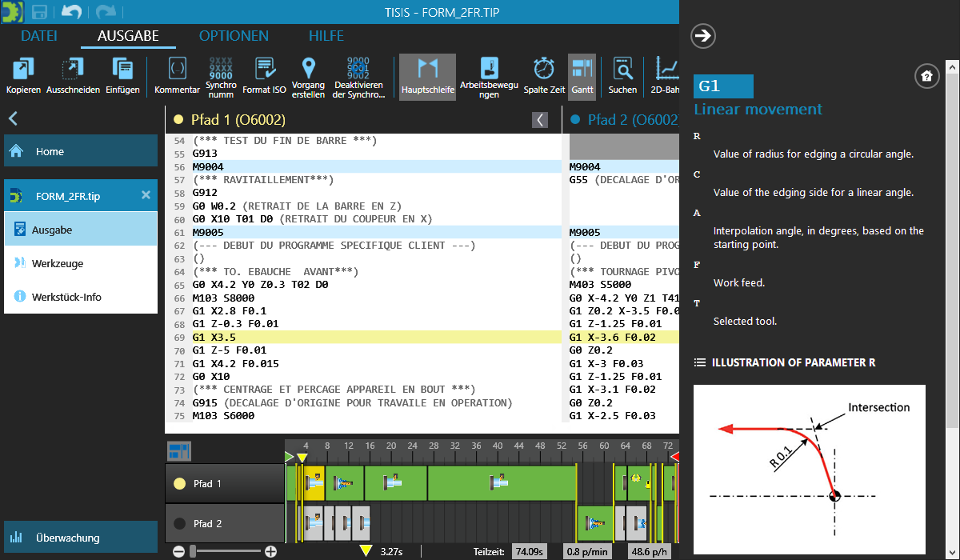Close help panel with arrow button

[702, 36]
